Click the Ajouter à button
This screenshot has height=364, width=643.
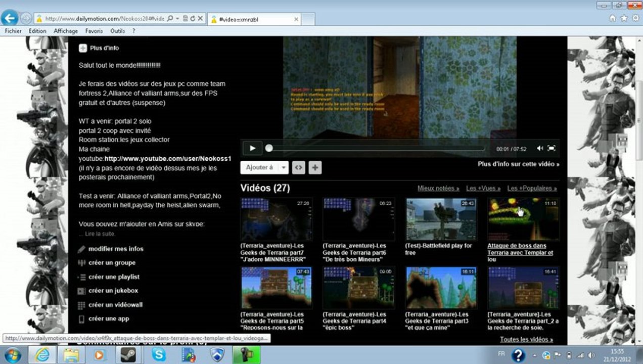point(259,167)
